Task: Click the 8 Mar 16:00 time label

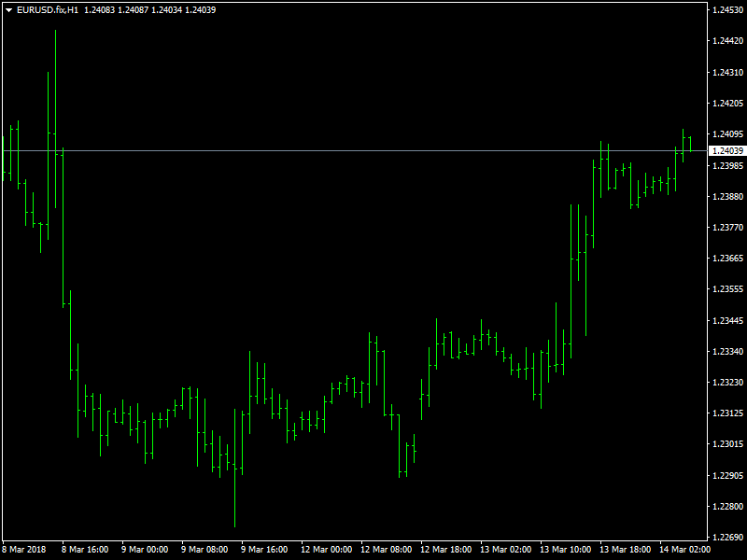Action: [85, 549]
